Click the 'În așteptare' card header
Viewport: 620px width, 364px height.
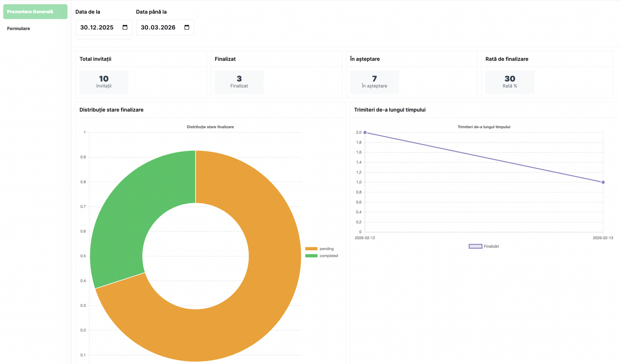pos(365,59)
